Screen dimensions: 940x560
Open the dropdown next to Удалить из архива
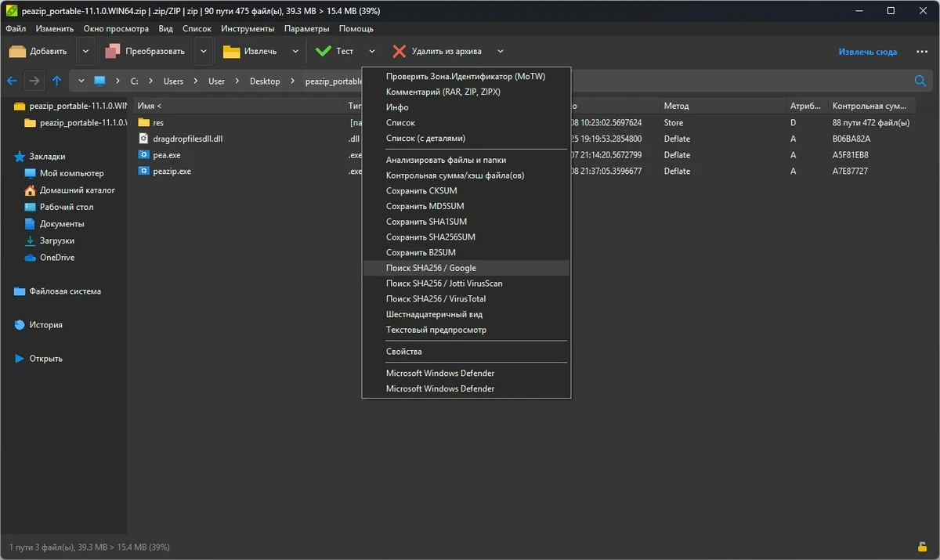500,52
